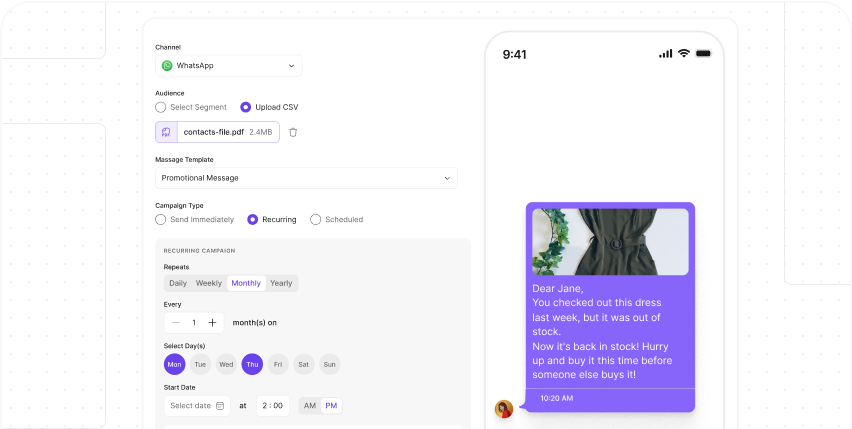
Task: Toggle the Sat day chip
Action: (x=304, y=364)
